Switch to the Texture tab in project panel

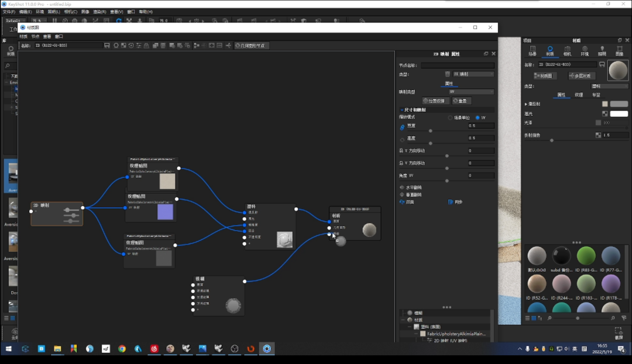579,95
